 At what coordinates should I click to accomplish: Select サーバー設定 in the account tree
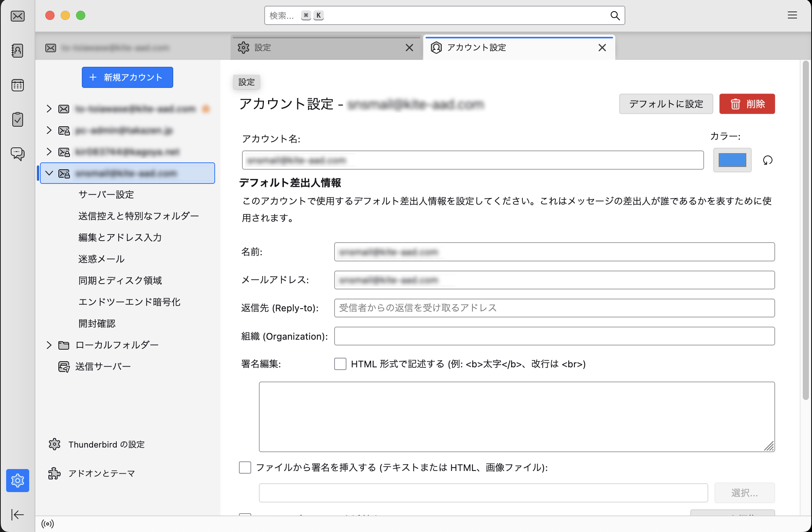106,195
